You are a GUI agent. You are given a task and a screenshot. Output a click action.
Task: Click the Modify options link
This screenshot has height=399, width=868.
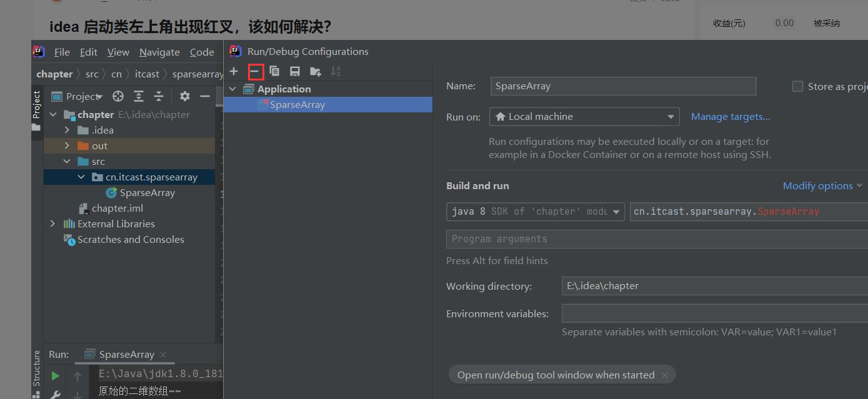817,186
